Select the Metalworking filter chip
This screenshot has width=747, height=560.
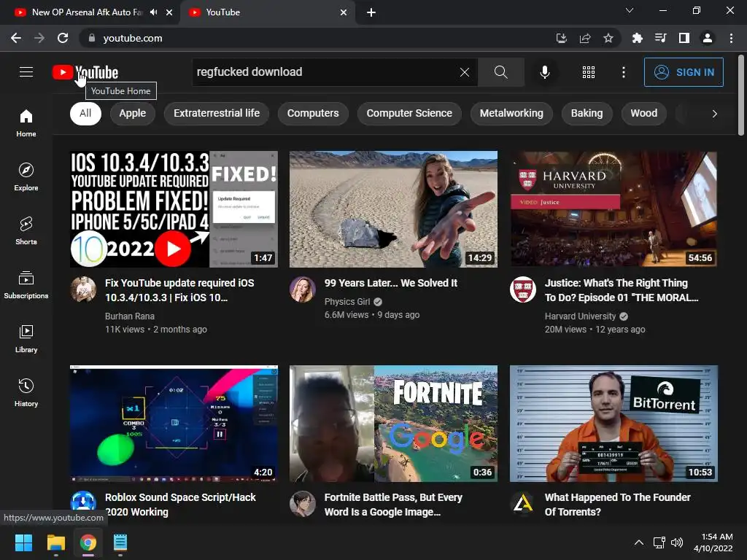tap(511, 113)
